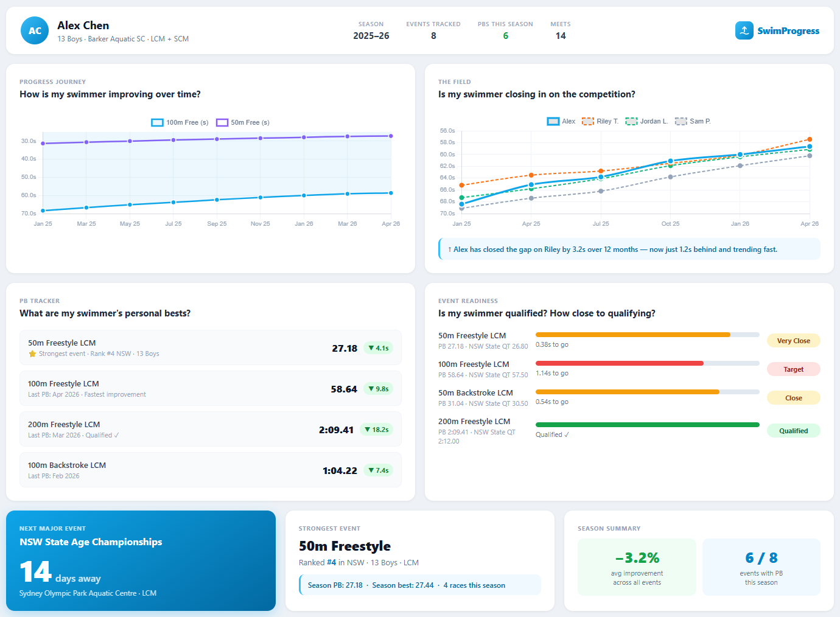Click 'Sydney Olympic Park Aquatic Centre · LCM' text
Screen dimensions: 840x617
pos(88,593)
